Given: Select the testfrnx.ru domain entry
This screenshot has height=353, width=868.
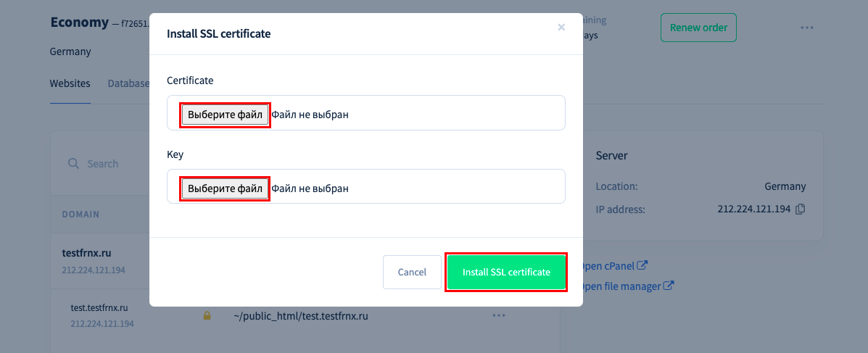Looking at the screenshot, I should tap(86, 254).
